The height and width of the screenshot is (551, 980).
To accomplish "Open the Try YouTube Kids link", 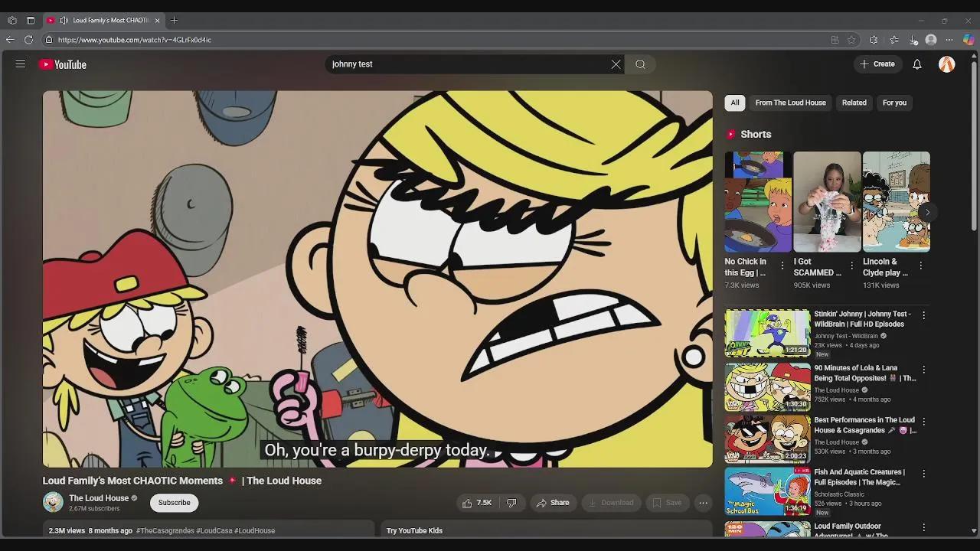I will click(x=414, y=530).
